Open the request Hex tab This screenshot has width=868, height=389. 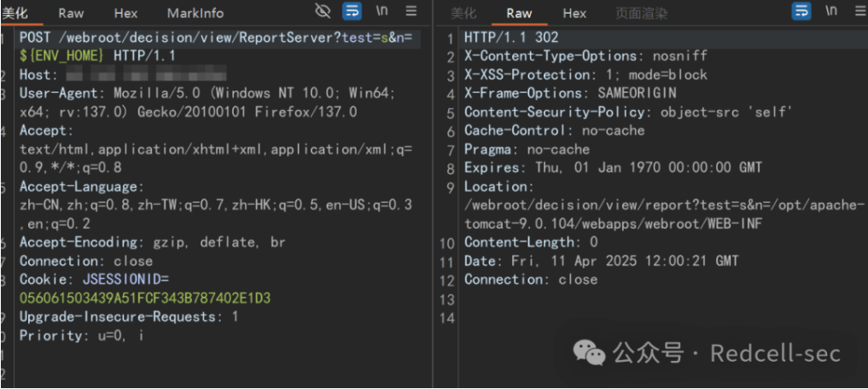[x=125, y=13]
